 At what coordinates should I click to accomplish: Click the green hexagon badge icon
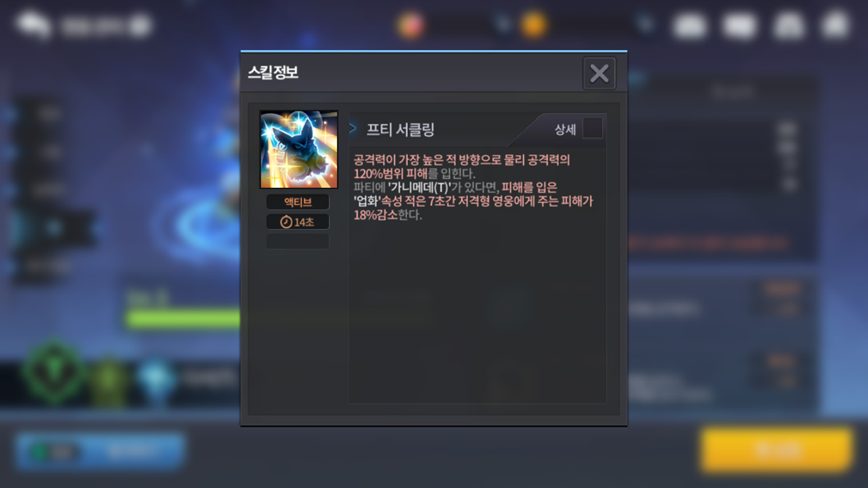coord(53,373)
